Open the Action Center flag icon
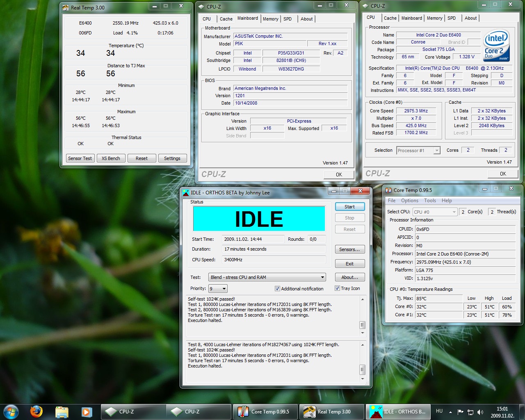The height and width of the screenshot is (420, 525). pos(460,412)
